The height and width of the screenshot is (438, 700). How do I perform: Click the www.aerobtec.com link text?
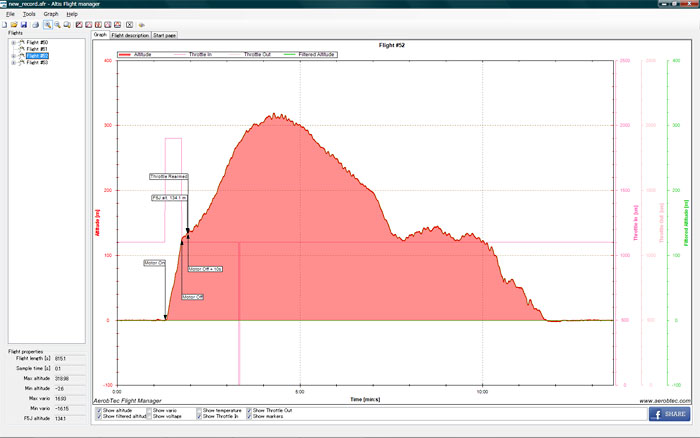click(x=664, y=401)
